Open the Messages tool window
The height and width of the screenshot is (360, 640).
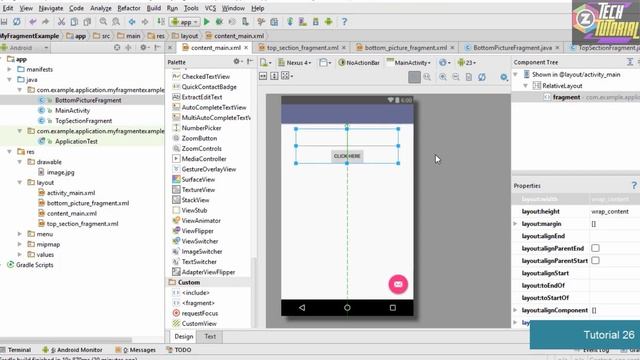click(x=135, y=350)
